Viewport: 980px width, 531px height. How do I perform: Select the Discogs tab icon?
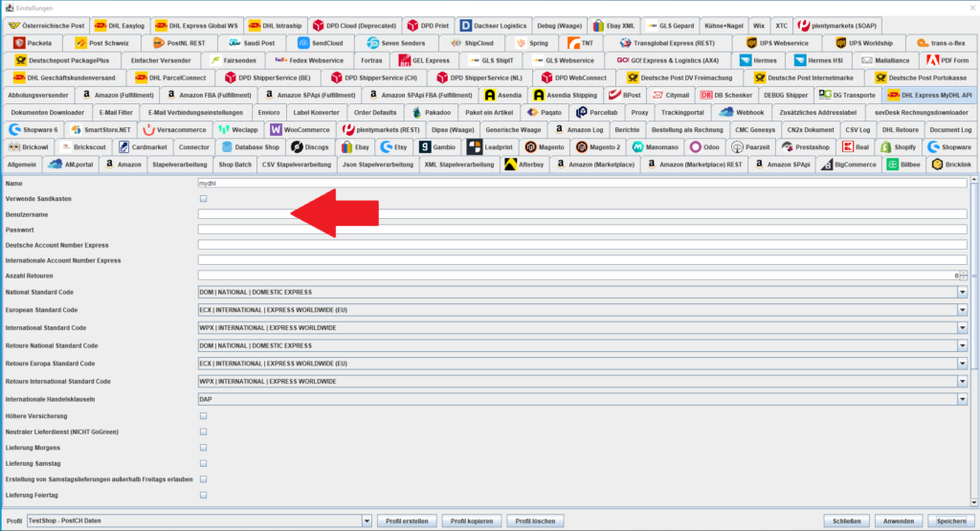[297, 147]
